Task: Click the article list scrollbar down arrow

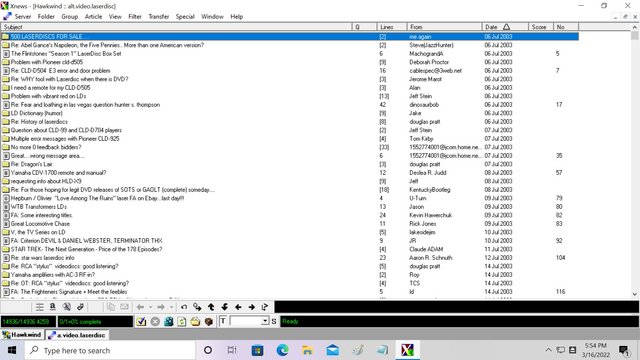Action: coord(634,294)
